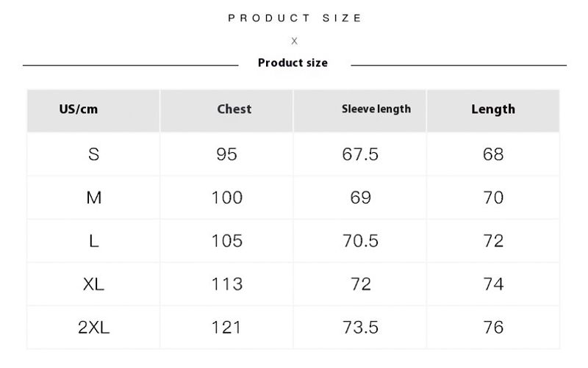The image size is (588, 368).
Task: Select the Length column header
Action: click(493, 109)
